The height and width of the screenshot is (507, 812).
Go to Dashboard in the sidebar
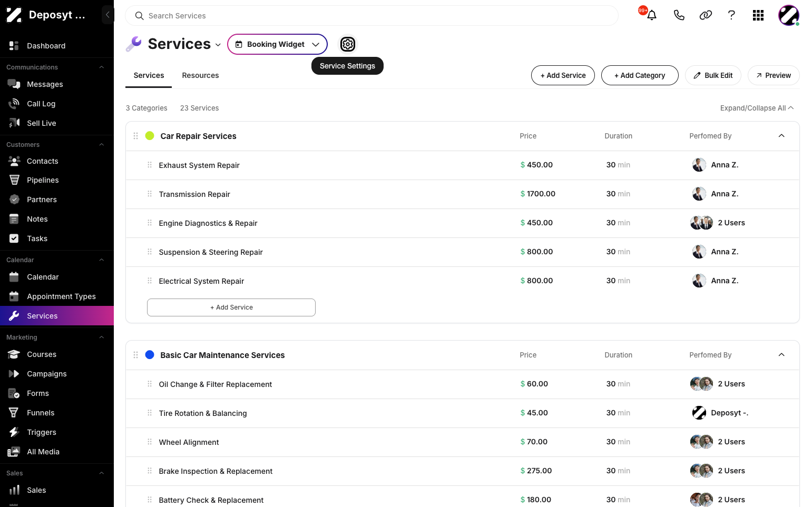57,46
